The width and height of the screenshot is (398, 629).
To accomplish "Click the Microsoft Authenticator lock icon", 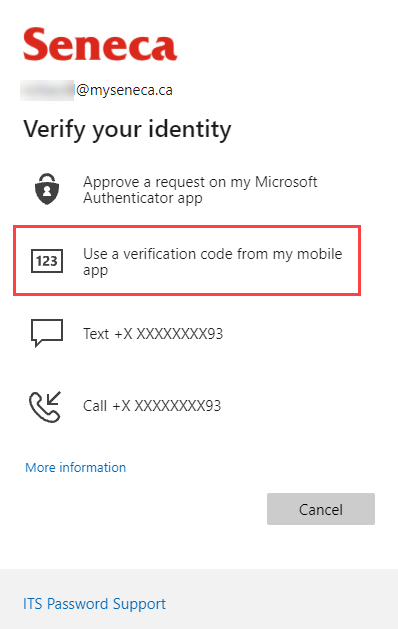I will pyautogui.click(x=47, y=189).
